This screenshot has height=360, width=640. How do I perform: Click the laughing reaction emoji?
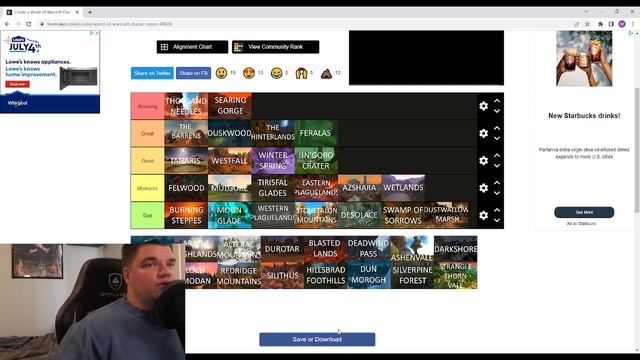[x=276, y=73]
